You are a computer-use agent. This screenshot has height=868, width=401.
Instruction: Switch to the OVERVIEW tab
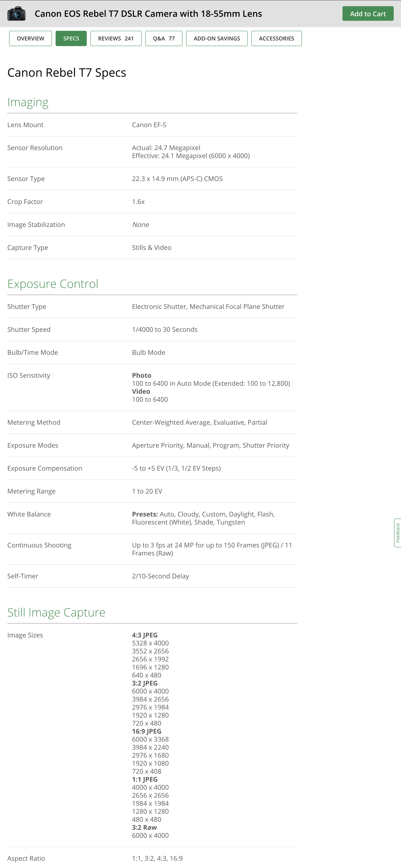click(x=30, y=38)
